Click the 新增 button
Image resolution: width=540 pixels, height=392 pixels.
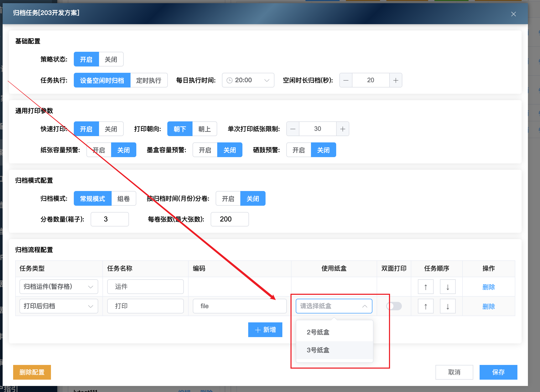(265, 330)
